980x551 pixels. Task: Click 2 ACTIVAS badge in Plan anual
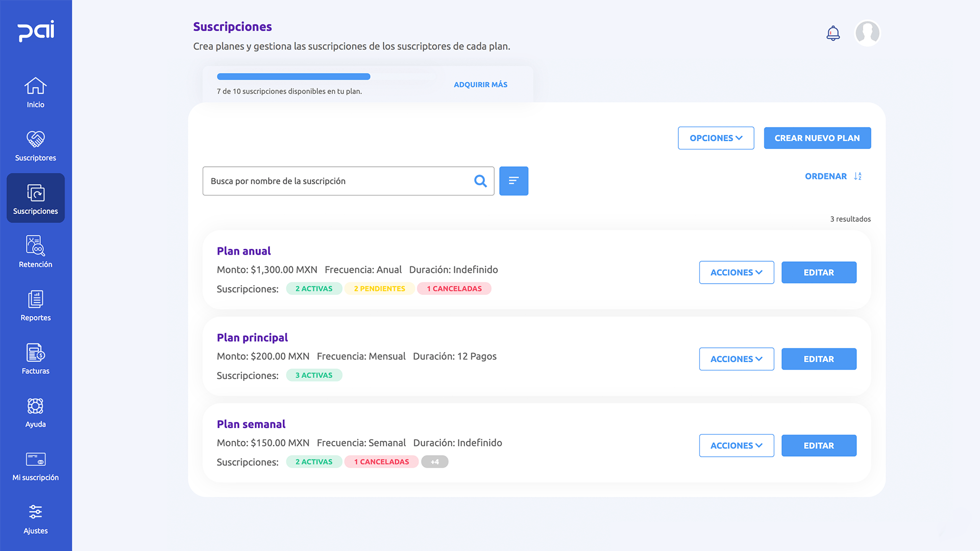pyautogui.click(x=314, y=289)
